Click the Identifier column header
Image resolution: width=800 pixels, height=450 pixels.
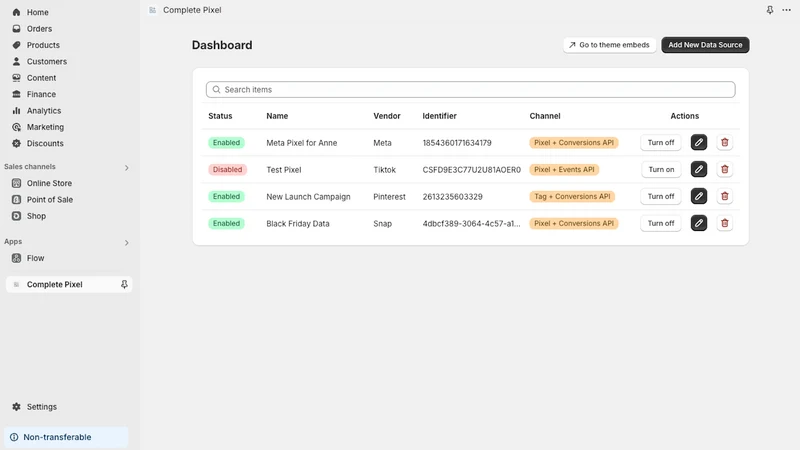(439, 116)
